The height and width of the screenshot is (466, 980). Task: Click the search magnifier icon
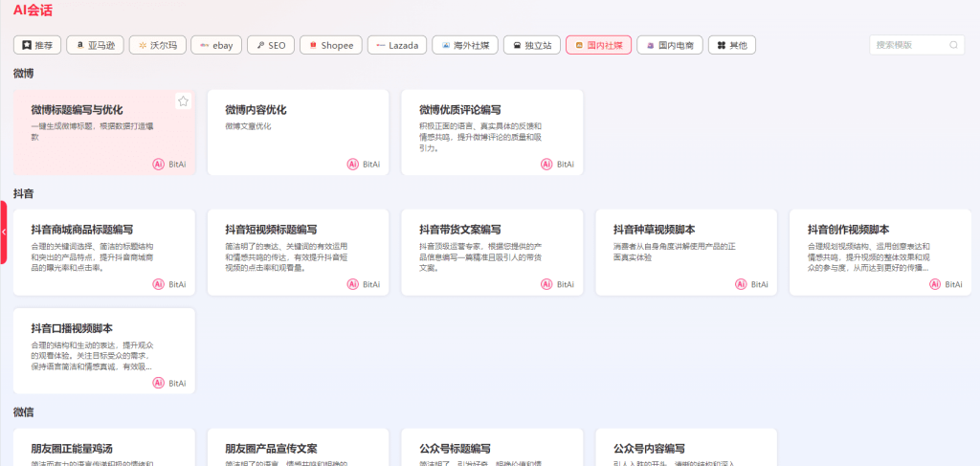[x=953, y=45]
